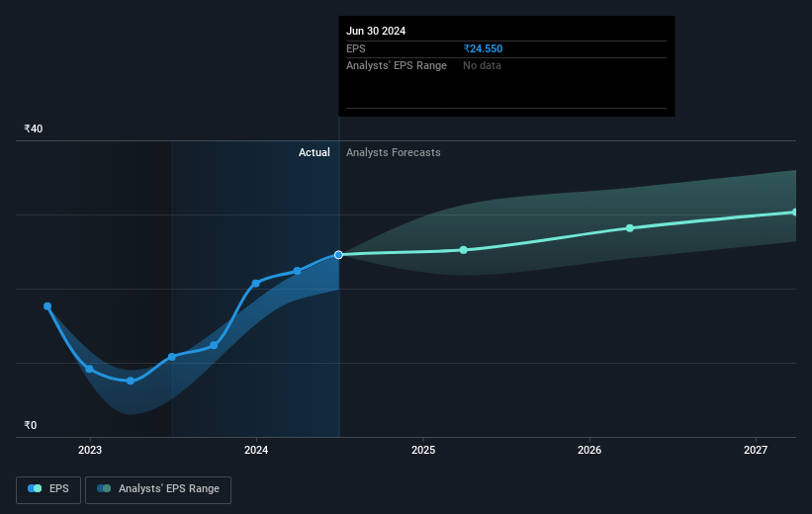
Task: Click the 2023 x-axis label
Action: [x=90, y=451]
